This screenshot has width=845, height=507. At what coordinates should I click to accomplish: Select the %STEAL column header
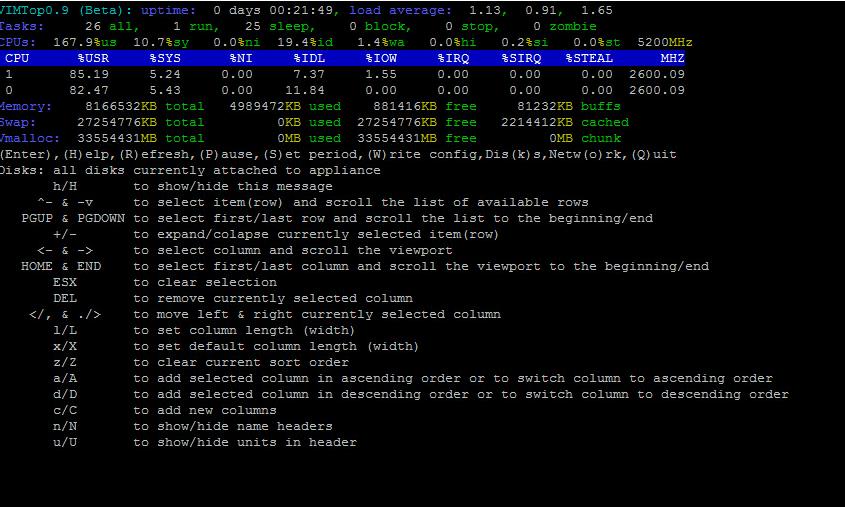589,58
